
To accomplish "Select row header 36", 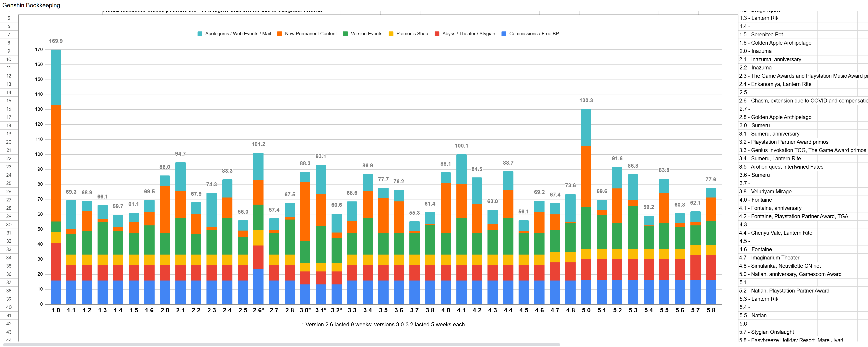I will click(9, 274).
